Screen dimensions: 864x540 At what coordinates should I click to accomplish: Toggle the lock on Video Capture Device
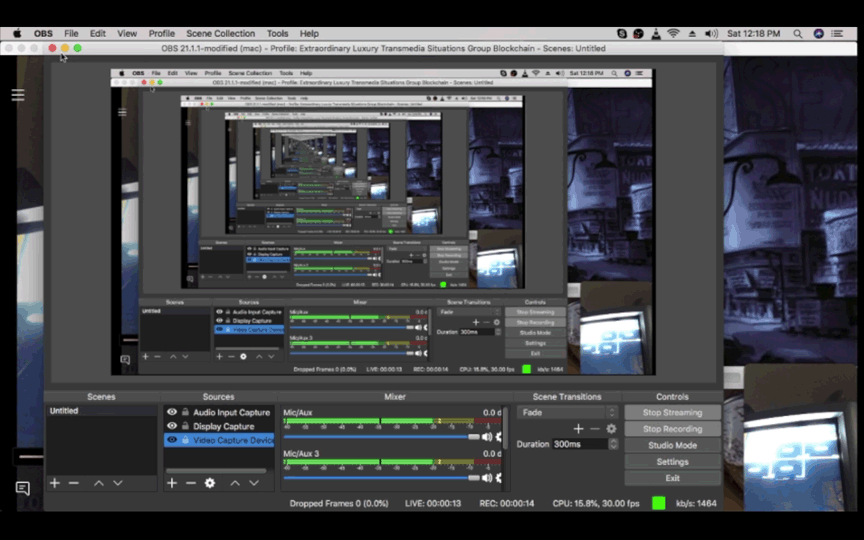185,440
